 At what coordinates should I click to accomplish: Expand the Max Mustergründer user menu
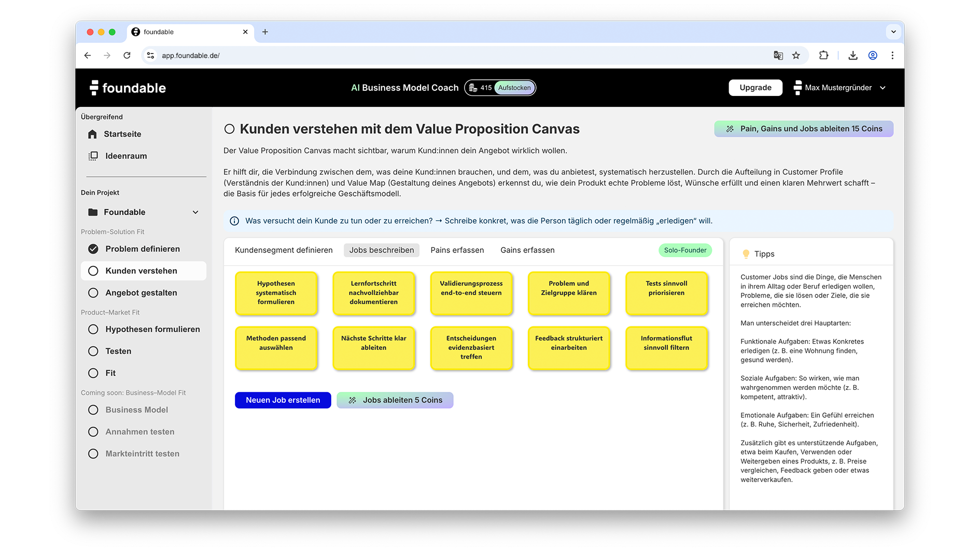882,88
